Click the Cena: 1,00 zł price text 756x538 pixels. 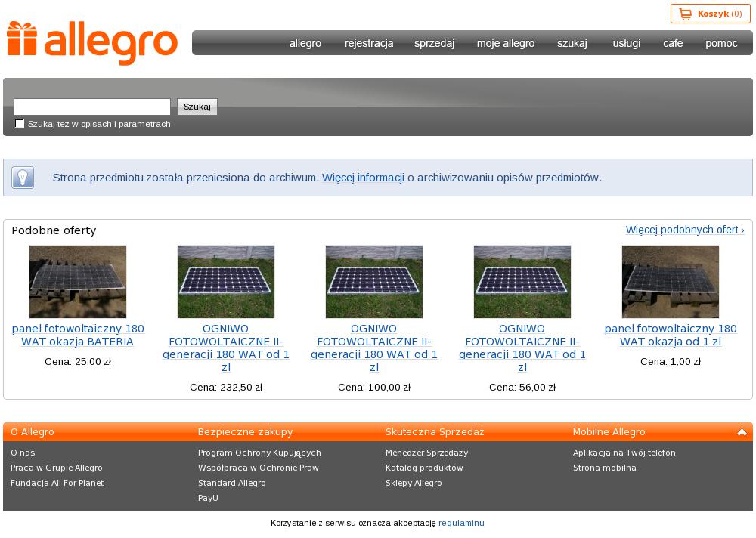tap(670, 361)
